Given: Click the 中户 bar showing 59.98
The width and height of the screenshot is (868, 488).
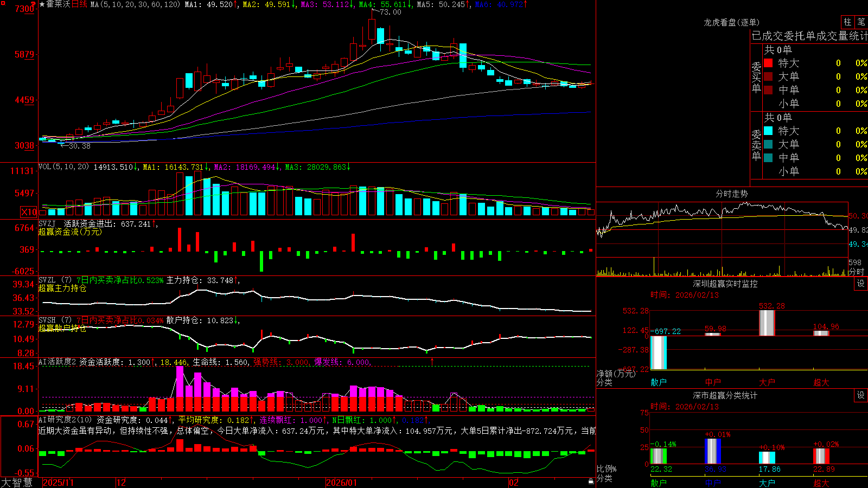Looking at the screenshot, I should click(713, 335).
